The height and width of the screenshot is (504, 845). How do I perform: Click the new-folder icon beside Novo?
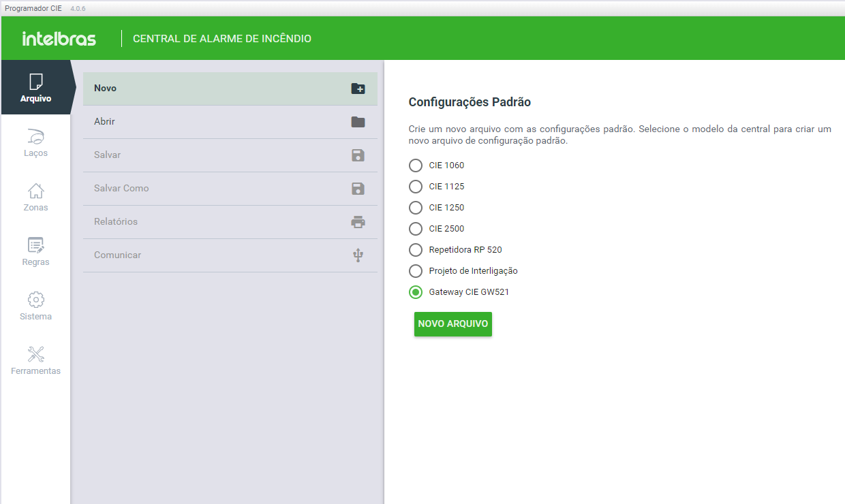click(x=358, y=89)
